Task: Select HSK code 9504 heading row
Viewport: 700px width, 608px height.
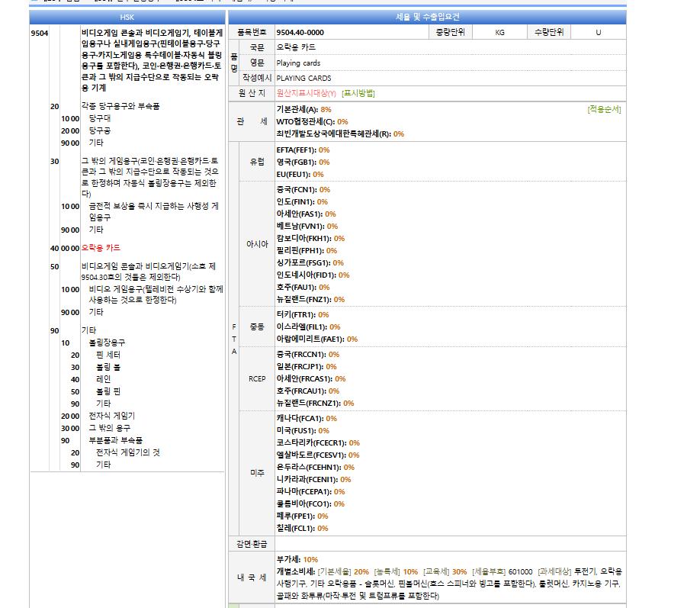Action: click(127, 60)
